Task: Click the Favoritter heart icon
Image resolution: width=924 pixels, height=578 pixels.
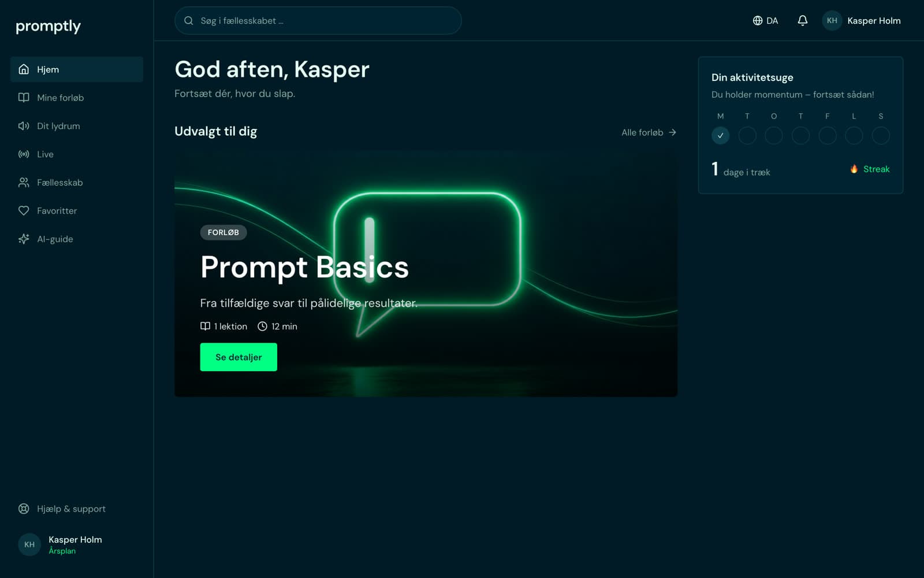Action: 24,211
